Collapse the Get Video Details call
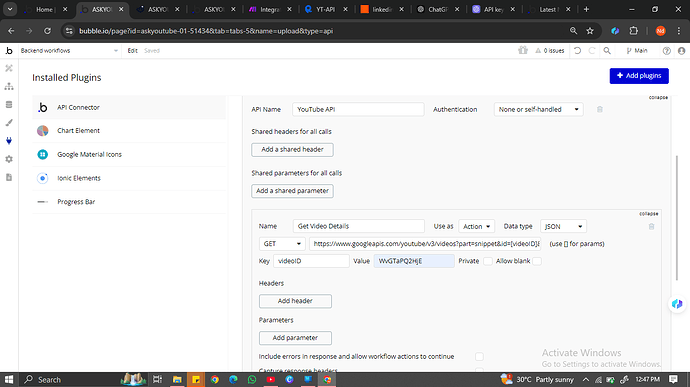The image size is (690, 387). tap(649, 214)
